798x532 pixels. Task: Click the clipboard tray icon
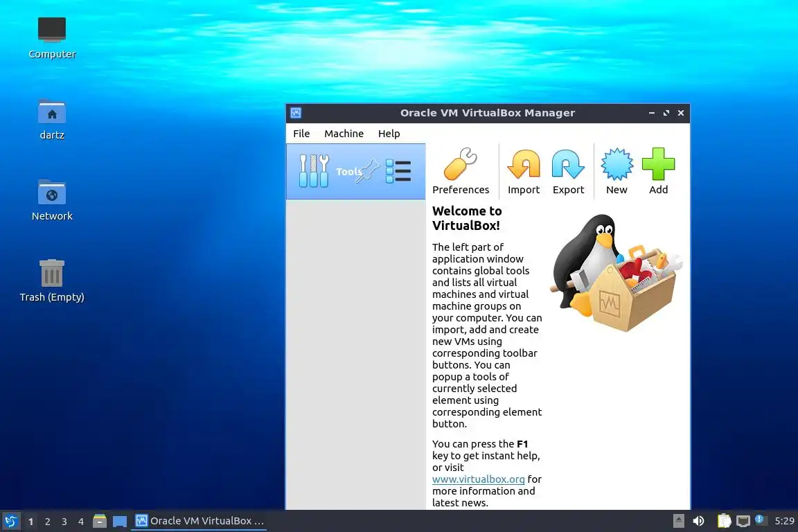tap(724, 521)
